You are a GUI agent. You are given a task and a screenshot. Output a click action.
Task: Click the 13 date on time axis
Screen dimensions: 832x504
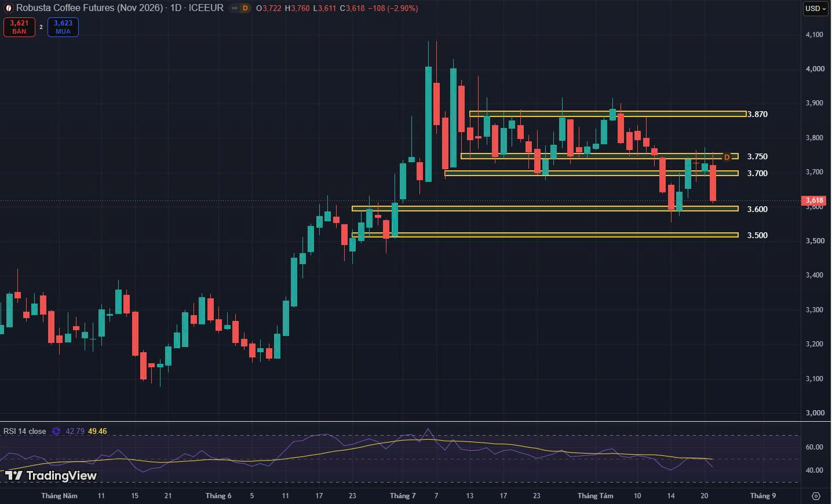coord(470,496)
